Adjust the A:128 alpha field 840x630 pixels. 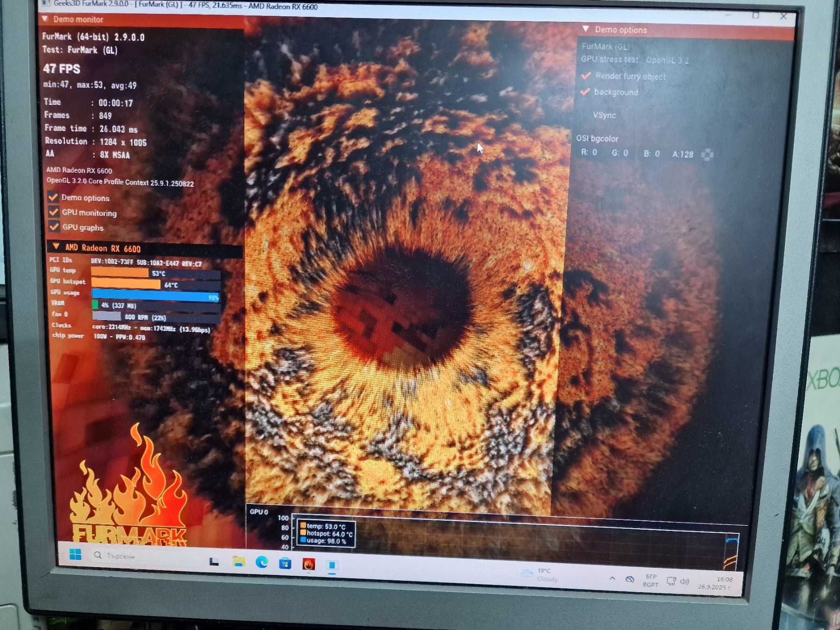coord(683,154)
